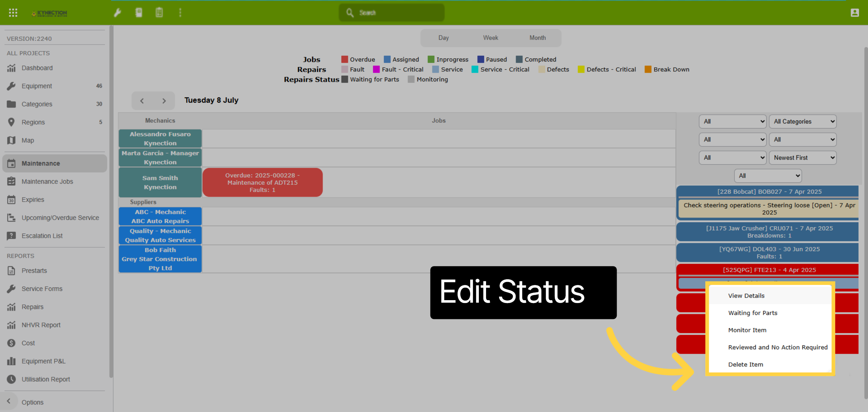Go to the next day arrow
This screenshot has height=412, width=868.
(164, 101)
